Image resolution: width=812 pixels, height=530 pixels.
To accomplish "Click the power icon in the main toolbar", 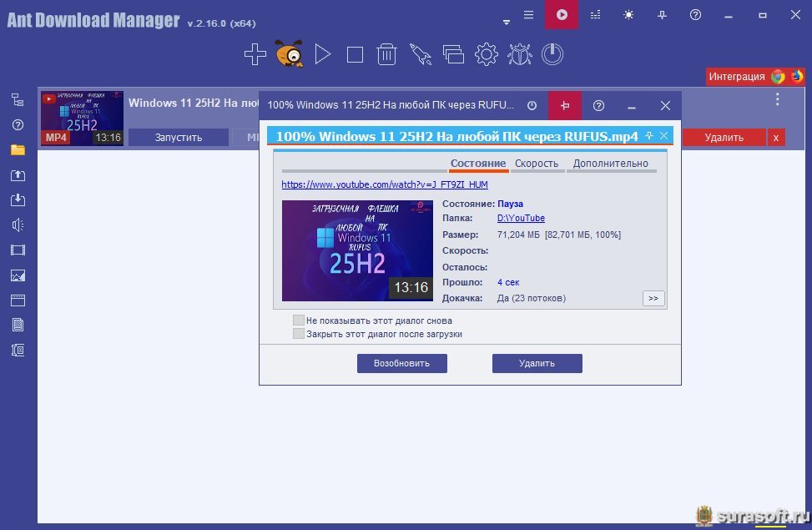I will tap(552, 55).
